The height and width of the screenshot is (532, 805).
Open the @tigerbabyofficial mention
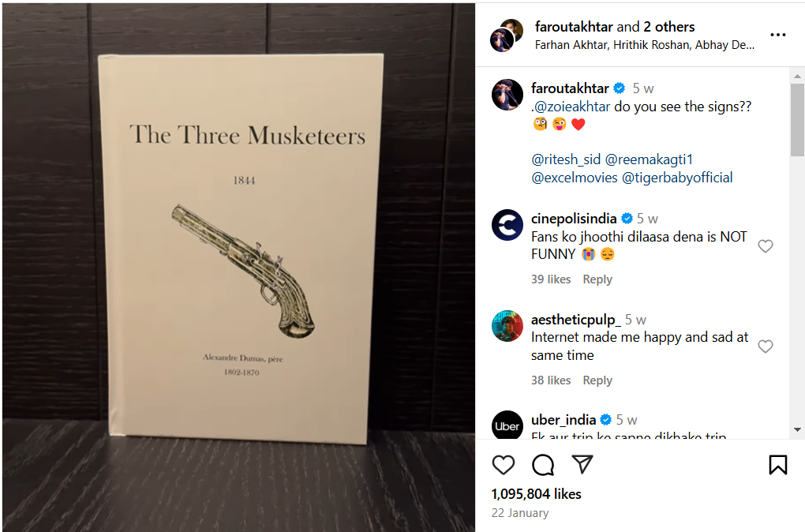677,178
